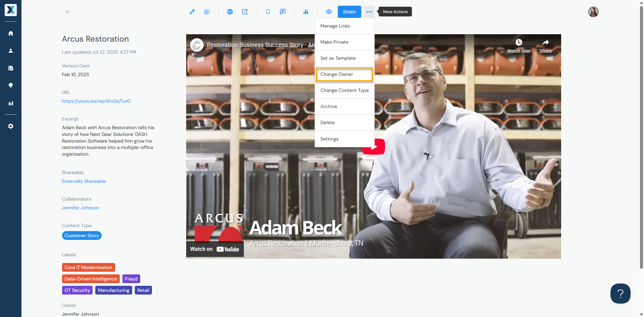Screen dimensions: 644x317
Task: Click the excerpt paragraph about Adam Beck
Action: point(108,141)
